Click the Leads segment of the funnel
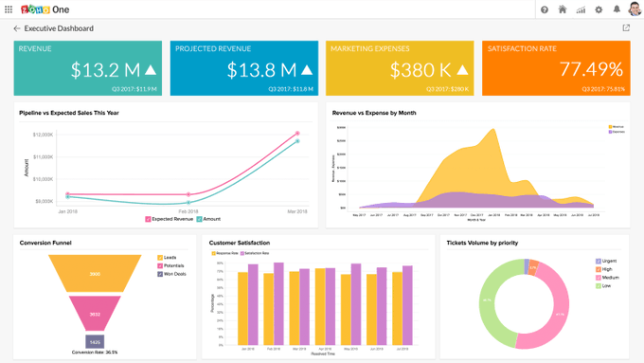Image resolution: width=644 pixels, height=363 pixels. point(95,273)
